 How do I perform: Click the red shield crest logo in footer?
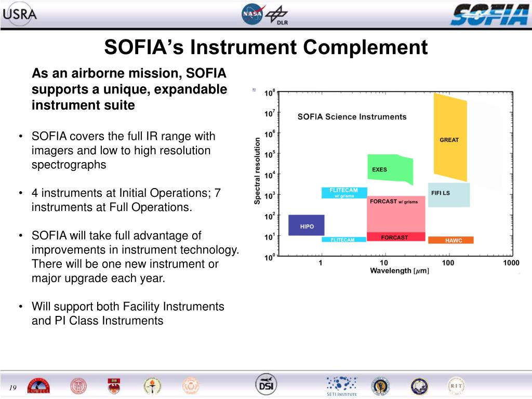114,386
